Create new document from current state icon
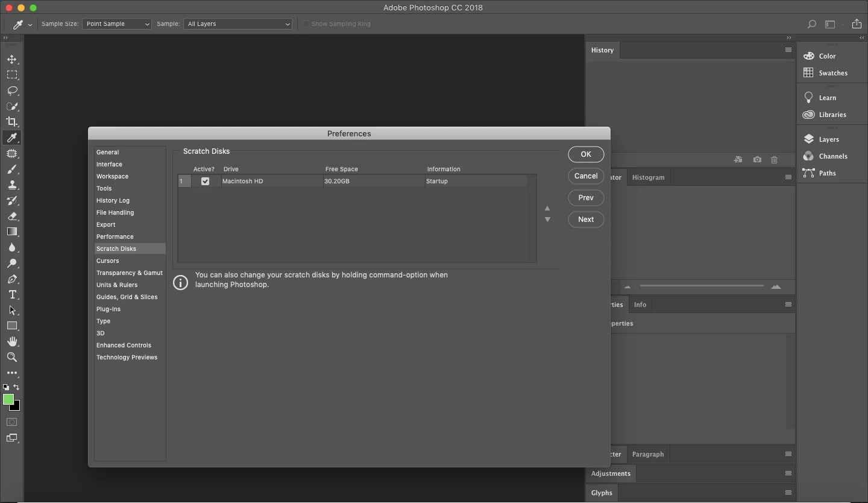Viewport: 868px width, 503px height. click(x=738, y=160)
